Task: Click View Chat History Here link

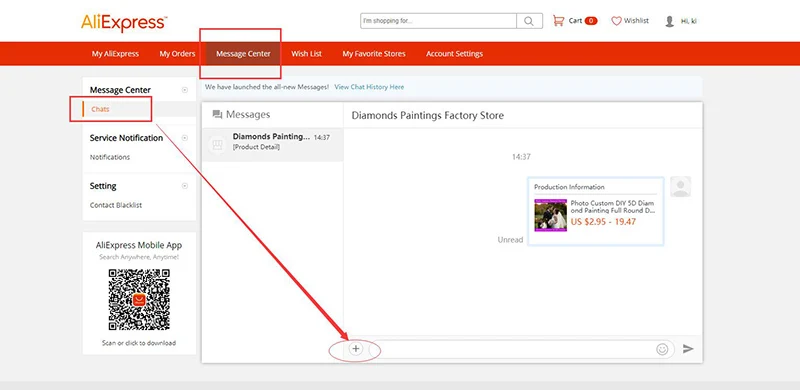Action: 369,87
